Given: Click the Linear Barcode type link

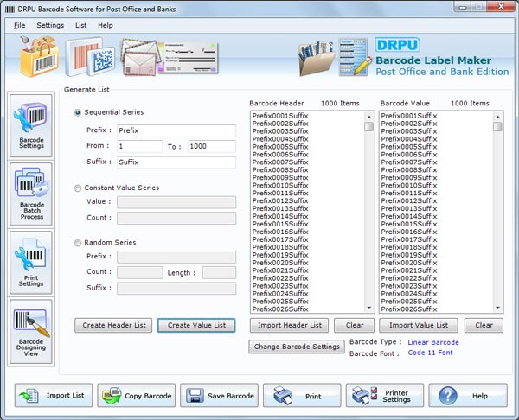Looking at the screenshot, I should tap(433, 342).
